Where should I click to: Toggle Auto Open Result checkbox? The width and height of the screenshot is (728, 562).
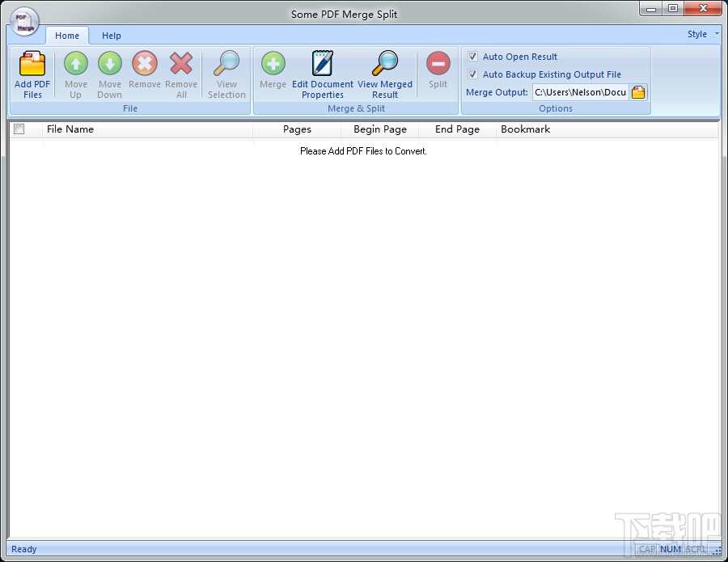pos(472,56)
